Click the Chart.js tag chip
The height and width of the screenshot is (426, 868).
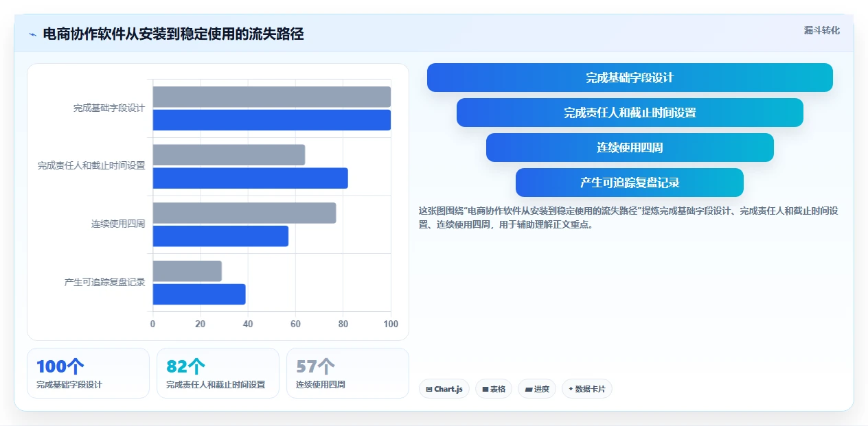444,389
